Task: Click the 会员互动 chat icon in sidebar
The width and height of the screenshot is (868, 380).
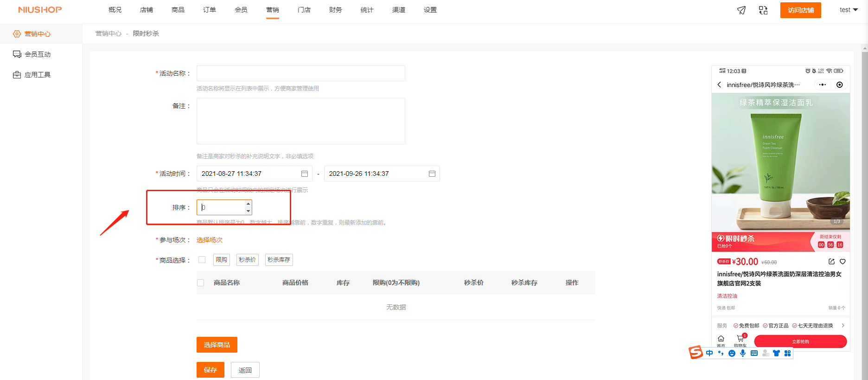Action: pyautogui.click(x=17, y=54)
